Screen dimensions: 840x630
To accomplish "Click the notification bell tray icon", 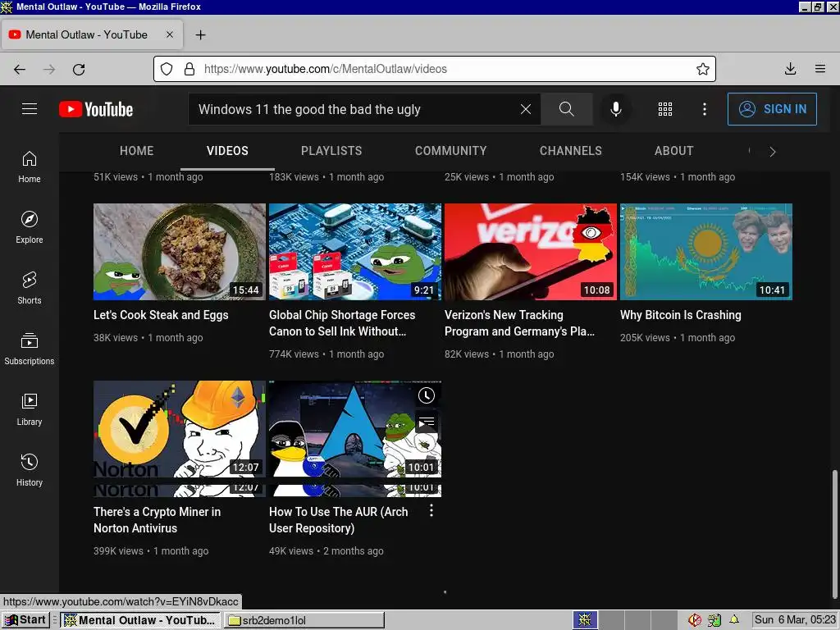I will coord(734,620).
